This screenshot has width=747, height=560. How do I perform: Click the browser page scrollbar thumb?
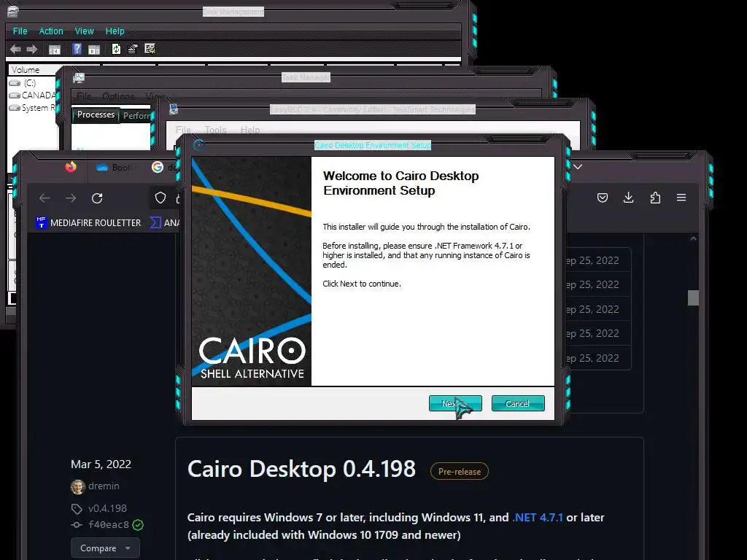pos(693,297)
